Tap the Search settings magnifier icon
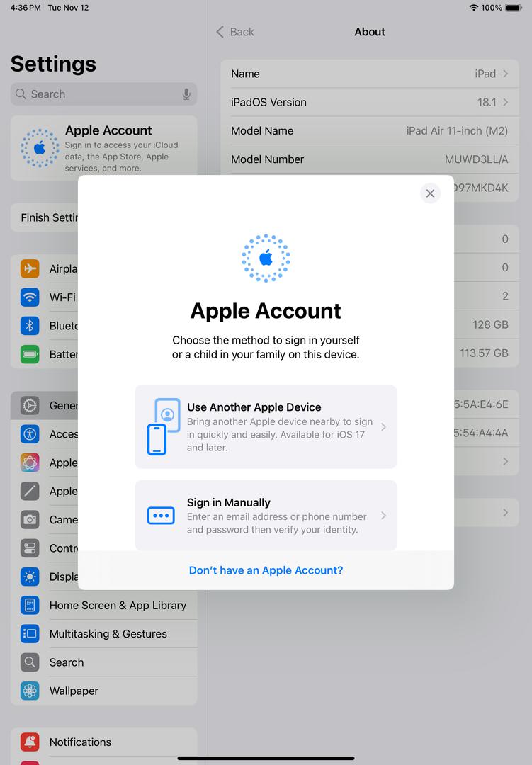Viewport: 532px width, 765px height. (30, 662)
